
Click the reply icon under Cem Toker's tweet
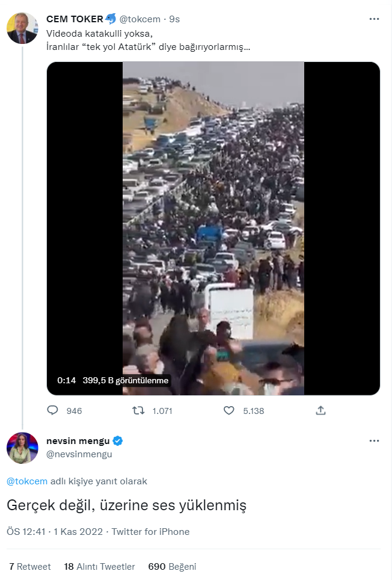[x=53, y=410]
